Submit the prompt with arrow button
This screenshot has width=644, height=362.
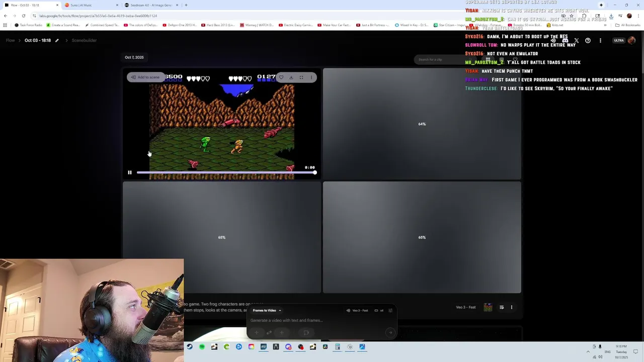(x=390, y=332)
